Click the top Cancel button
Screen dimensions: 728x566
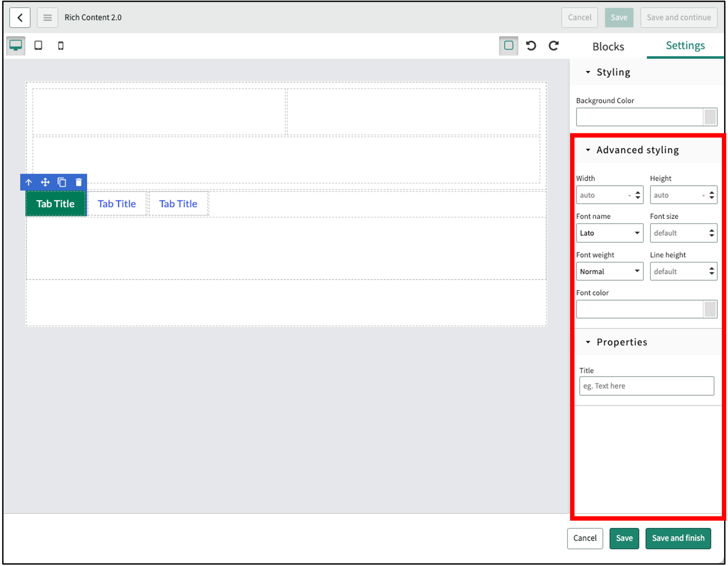[x=580, y=18]
